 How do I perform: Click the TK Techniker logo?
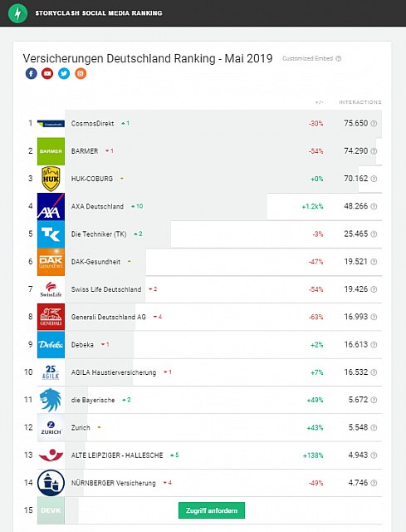point(51,234)
